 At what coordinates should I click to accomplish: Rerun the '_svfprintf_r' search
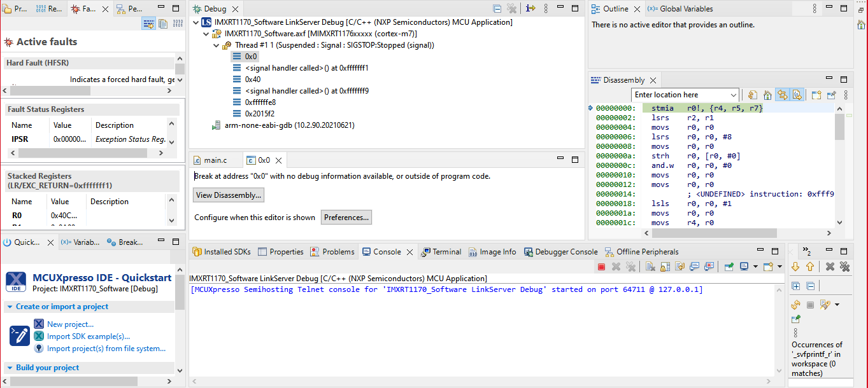795,305
